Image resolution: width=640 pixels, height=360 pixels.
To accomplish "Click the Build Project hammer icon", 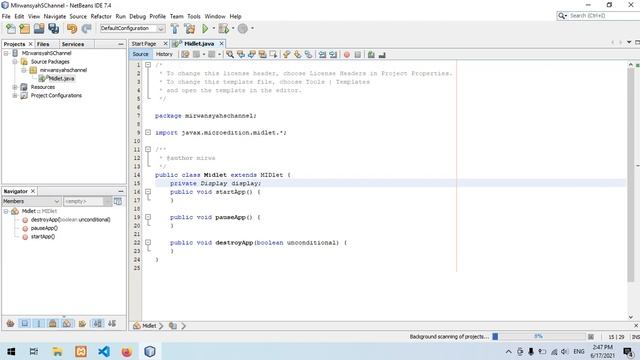I will pyautogui.click(x=175, y=29).
